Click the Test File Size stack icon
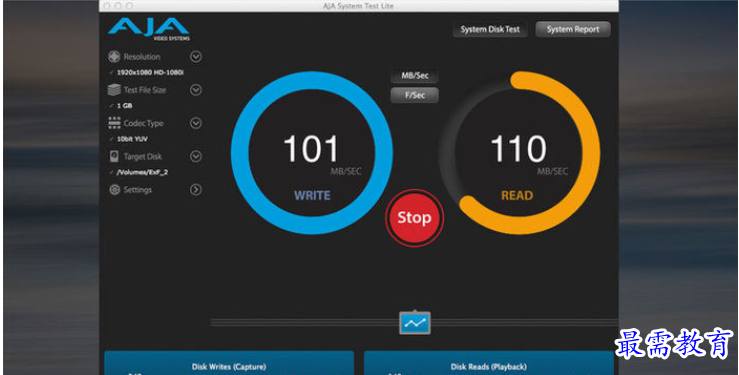Viewport: 739px width, 375px height. (114, 90)
